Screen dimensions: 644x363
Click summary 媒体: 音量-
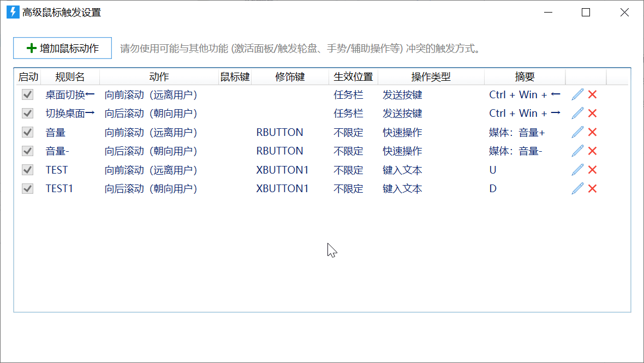[x=516, y=151]
